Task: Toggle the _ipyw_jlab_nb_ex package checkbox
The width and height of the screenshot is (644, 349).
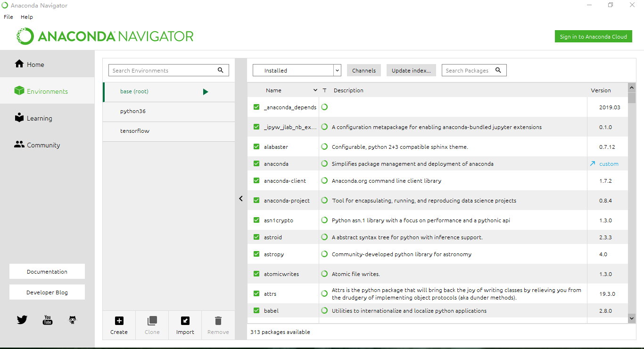Action: point(256,127)
